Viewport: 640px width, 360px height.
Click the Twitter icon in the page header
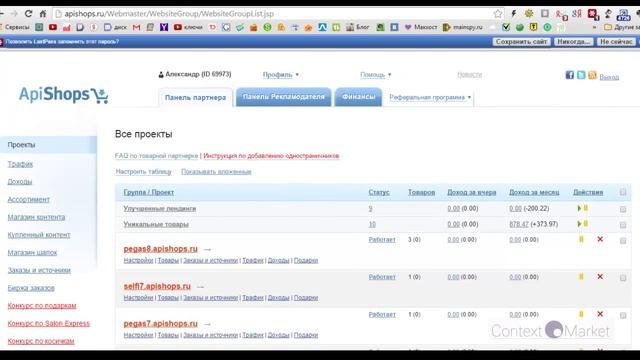click(x=581, y=75)
